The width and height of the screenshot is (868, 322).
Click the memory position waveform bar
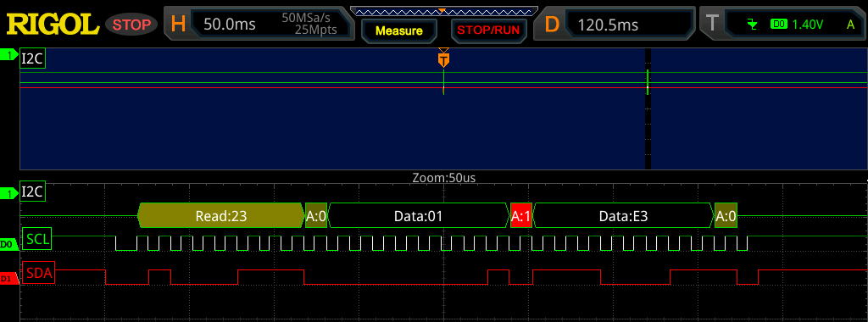[x=444, y=10]
